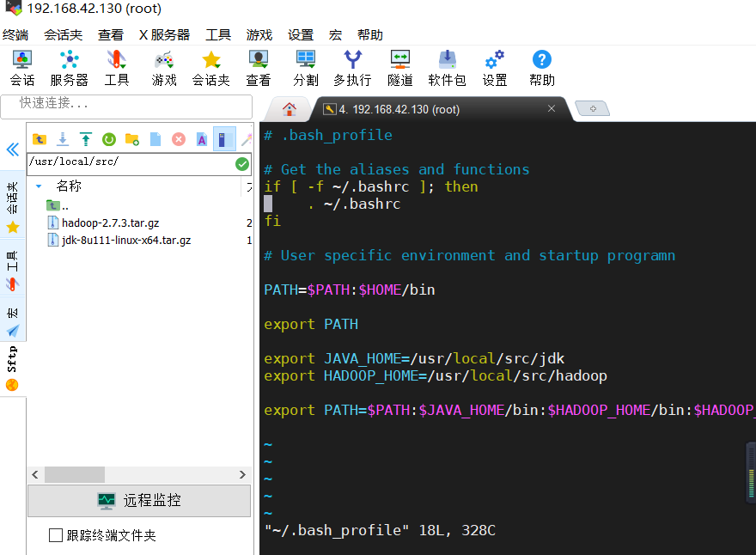
Task: Select jdk-8u111-linux-x64.tar.gz file
Action: (x=126, y=241)
